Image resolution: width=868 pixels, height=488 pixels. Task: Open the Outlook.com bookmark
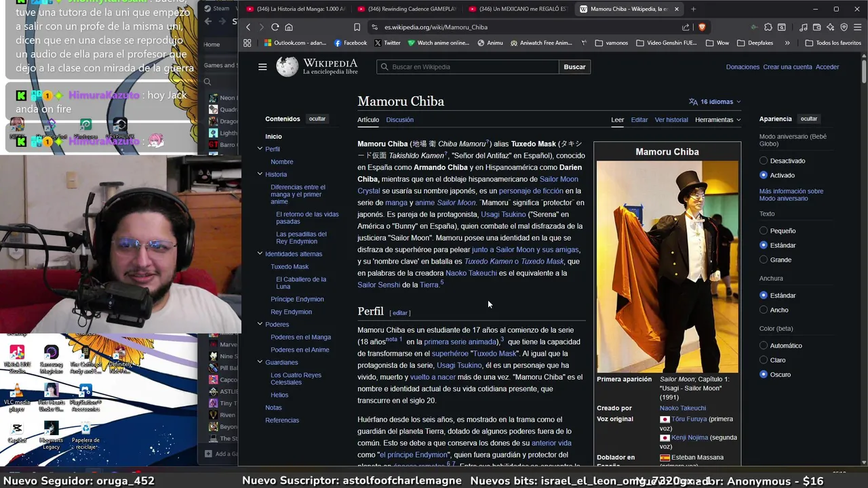[295, 43]
